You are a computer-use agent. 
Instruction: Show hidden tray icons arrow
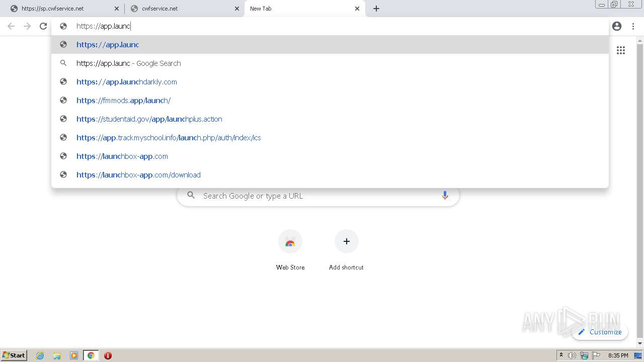coord(561,355)
